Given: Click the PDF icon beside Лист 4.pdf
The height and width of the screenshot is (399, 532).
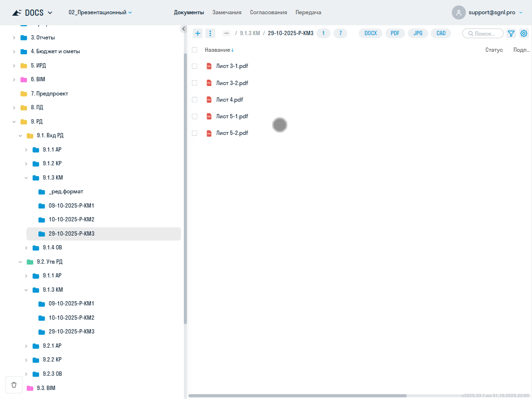Looking at the screenshot, I should point(209,100).
